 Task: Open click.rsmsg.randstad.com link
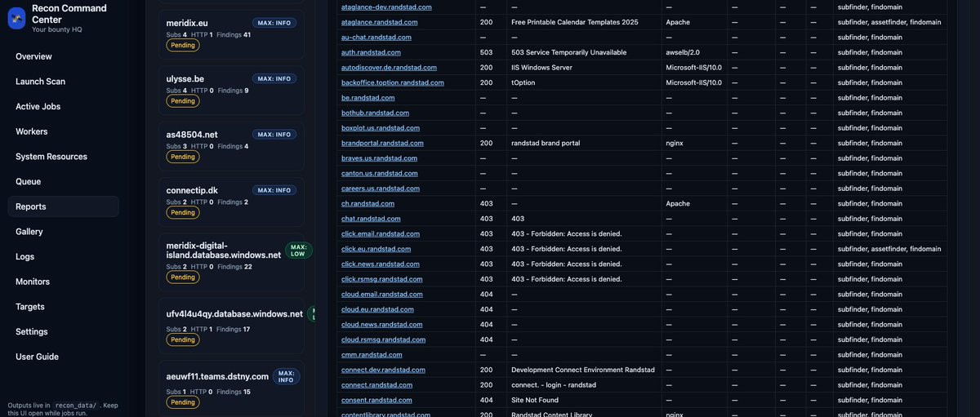point(382,279)
